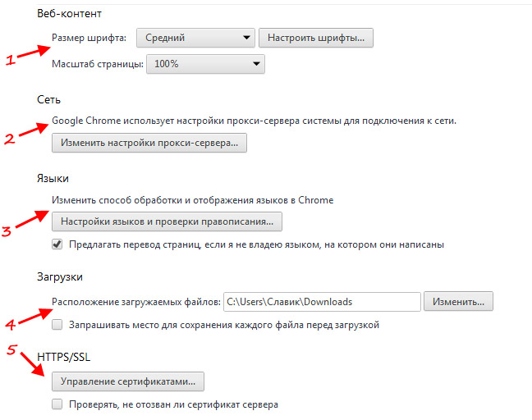This screenshot has width=532, height=420.
Task: Tick Проверять, не отозван ли сертификат сервера
Action: click(57, 404)
